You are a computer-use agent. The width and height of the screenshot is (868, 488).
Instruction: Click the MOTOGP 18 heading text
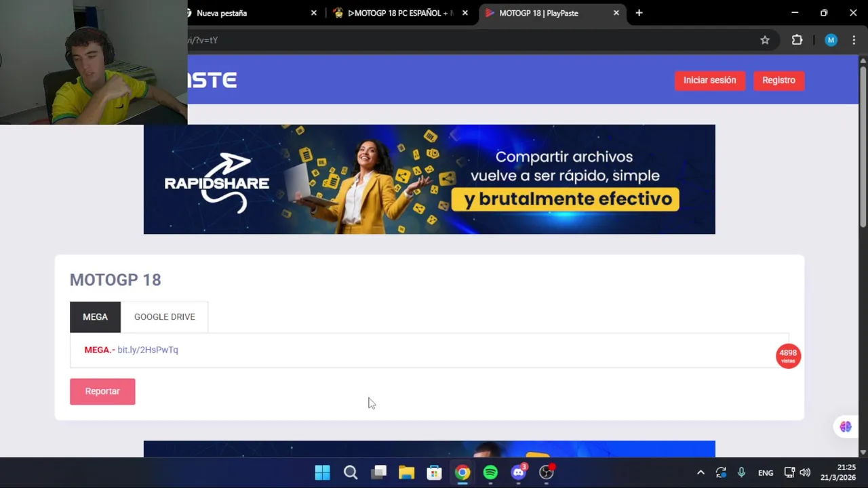point(115,280)
